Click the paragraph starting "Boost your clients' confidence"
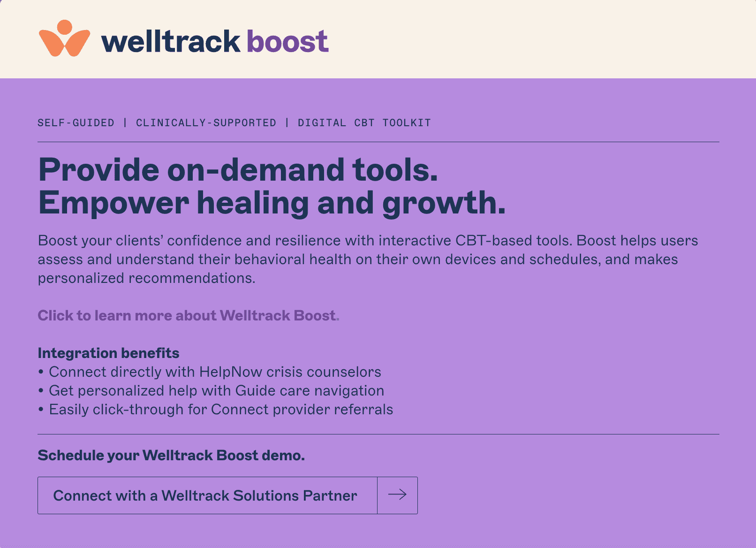756x548 pixels. tap(368, 241)
